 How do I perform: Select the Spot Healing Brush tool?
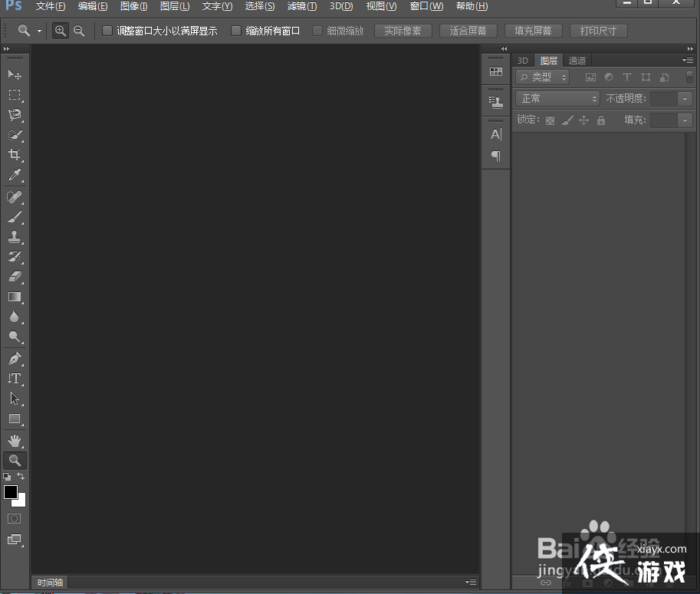click(x=15, y=197)
